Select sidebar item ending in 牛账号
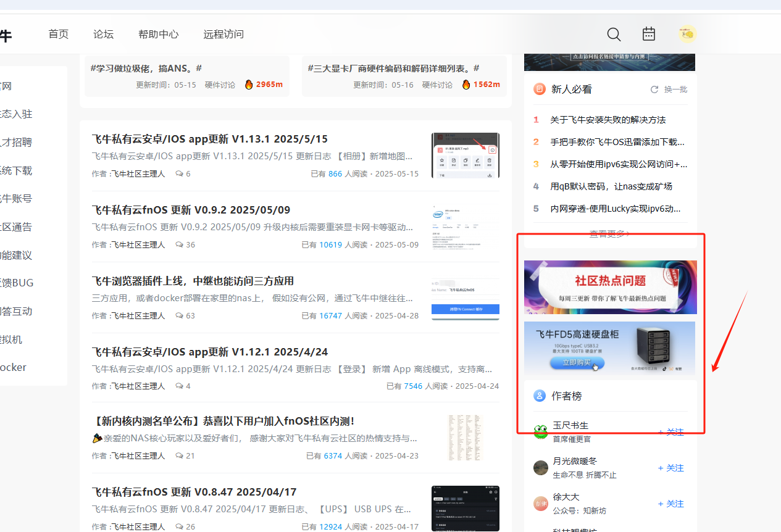 pyautogui.click(x=16, y=199)
